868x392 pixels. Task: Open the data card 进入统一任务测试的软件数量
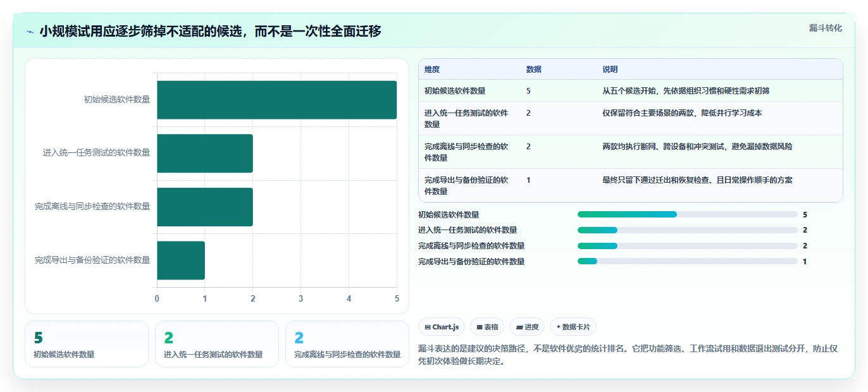217,344
